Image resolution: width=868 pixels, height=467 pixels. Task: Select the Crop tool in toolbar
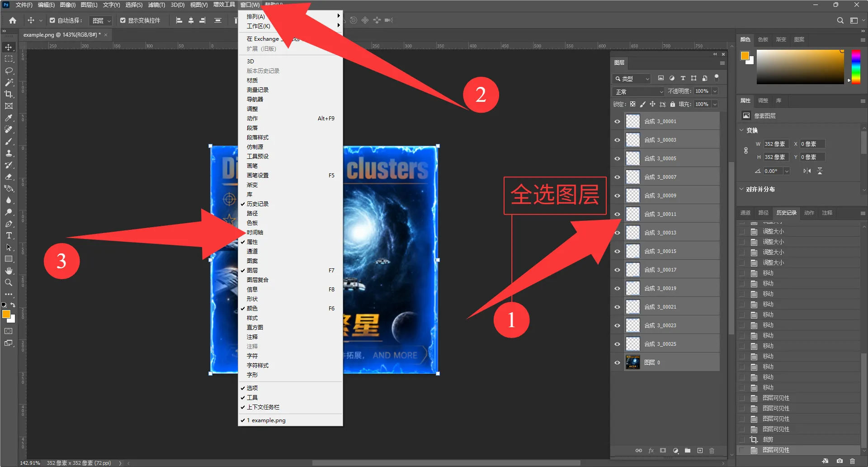point(9,94)
